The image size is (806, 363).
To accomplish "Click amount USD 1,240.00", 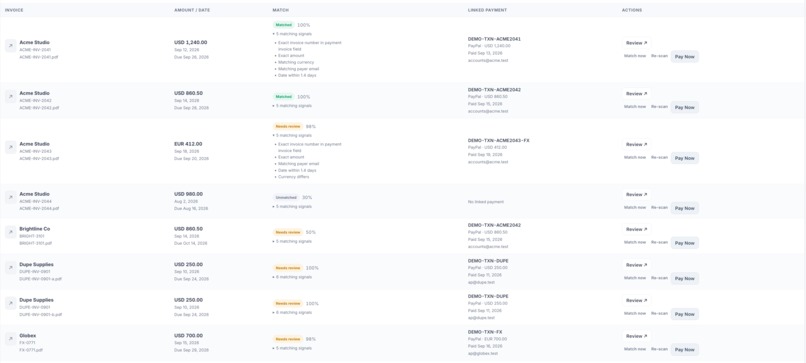I will (191, 43).
